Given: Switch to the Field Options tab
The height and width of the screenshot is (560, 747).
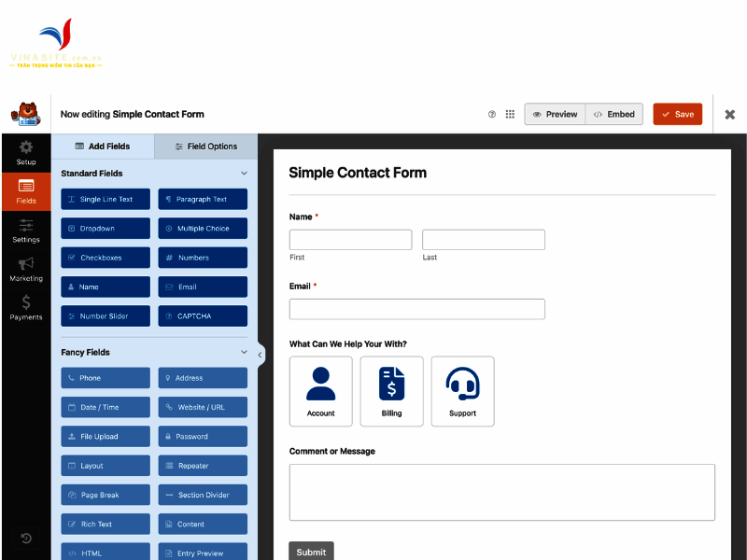Looking at the screenshot, I should pyautogui.click(x=205, y=147).
